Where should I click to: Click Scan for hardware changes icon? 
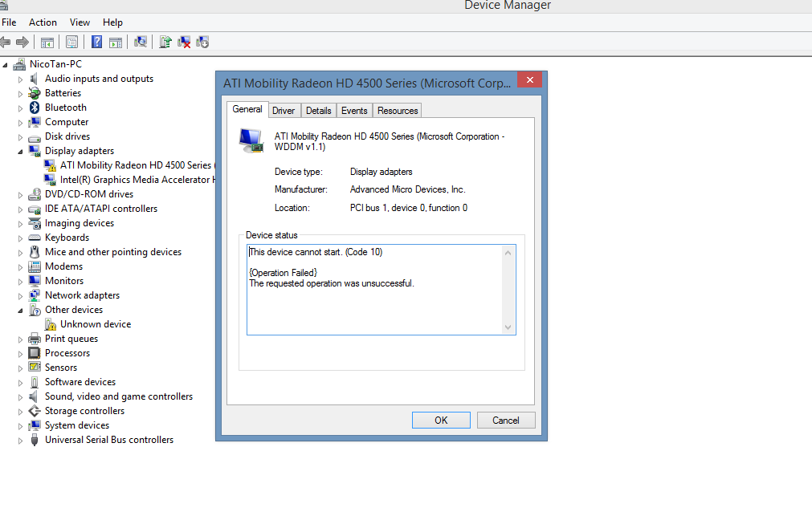coord(141,42)
